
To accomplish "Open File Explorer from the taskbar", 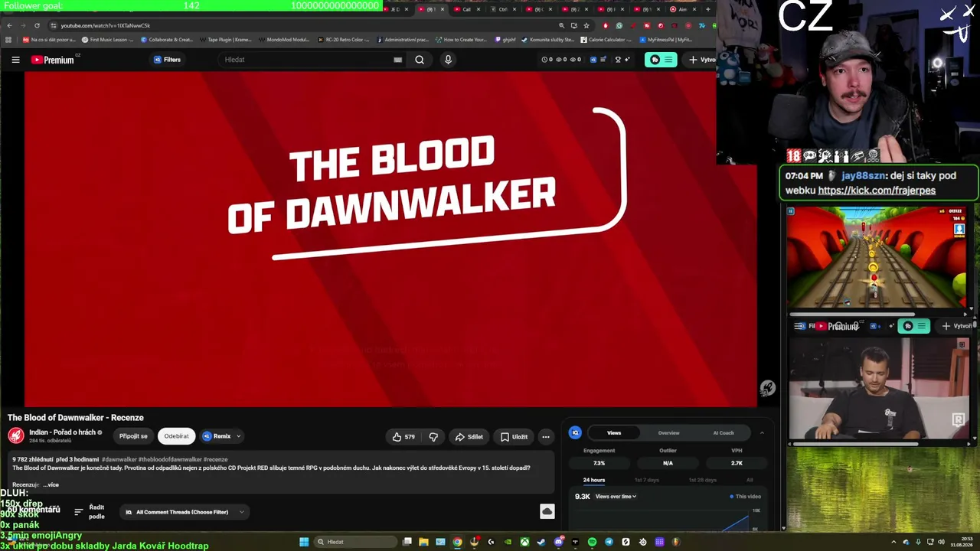I will pyautogui.click(x=423, y=542).
